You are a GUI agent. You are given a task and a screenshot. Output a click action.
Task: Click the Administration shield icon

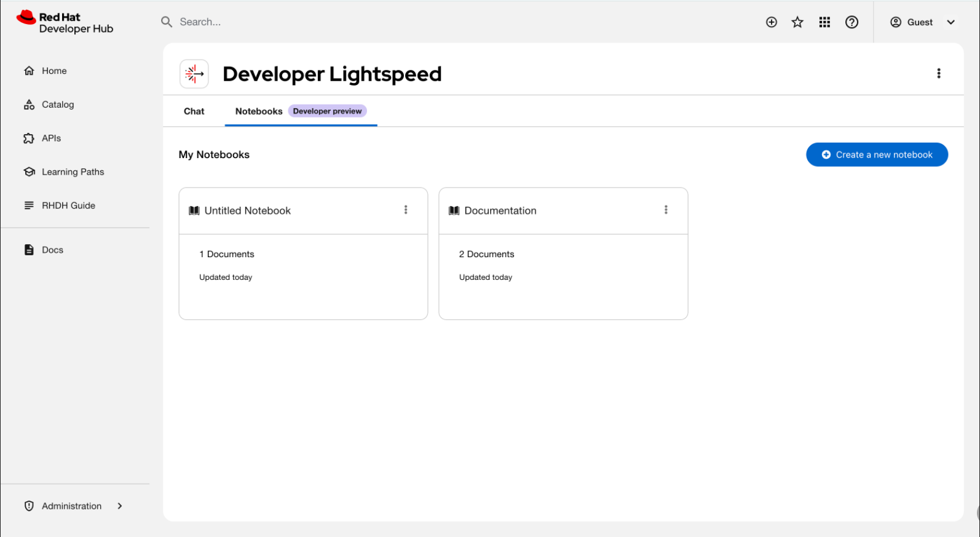29,506
